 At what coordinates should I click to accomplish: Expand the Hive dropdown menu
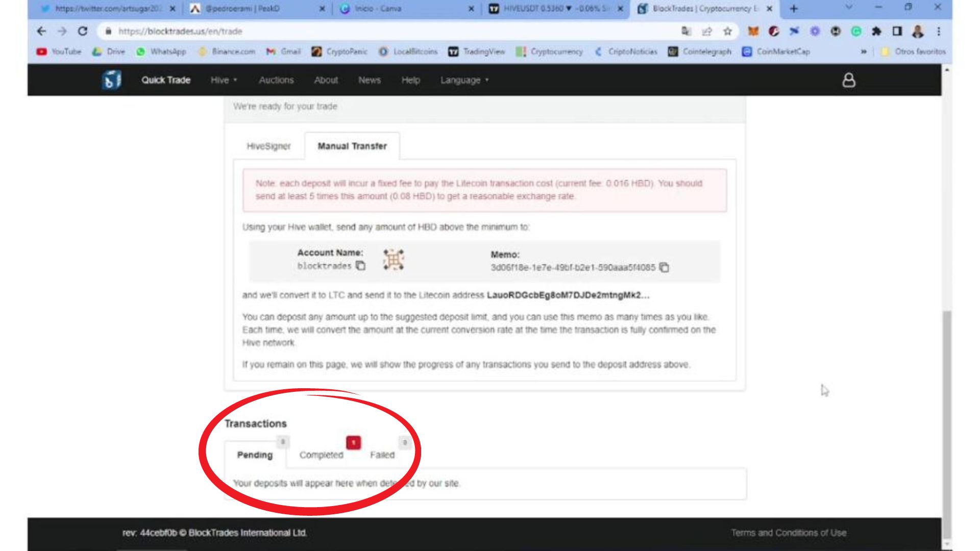click(x=224, y=80)
